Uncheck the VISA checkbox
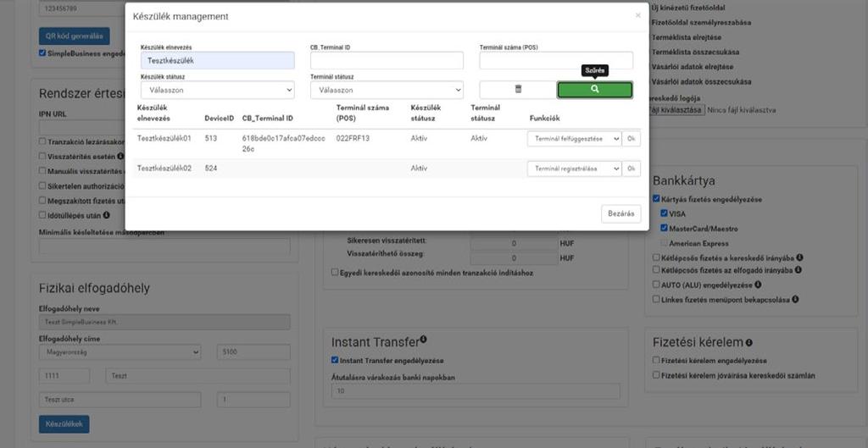The width and height of the screenshot is (868, 448). [665, 213]
